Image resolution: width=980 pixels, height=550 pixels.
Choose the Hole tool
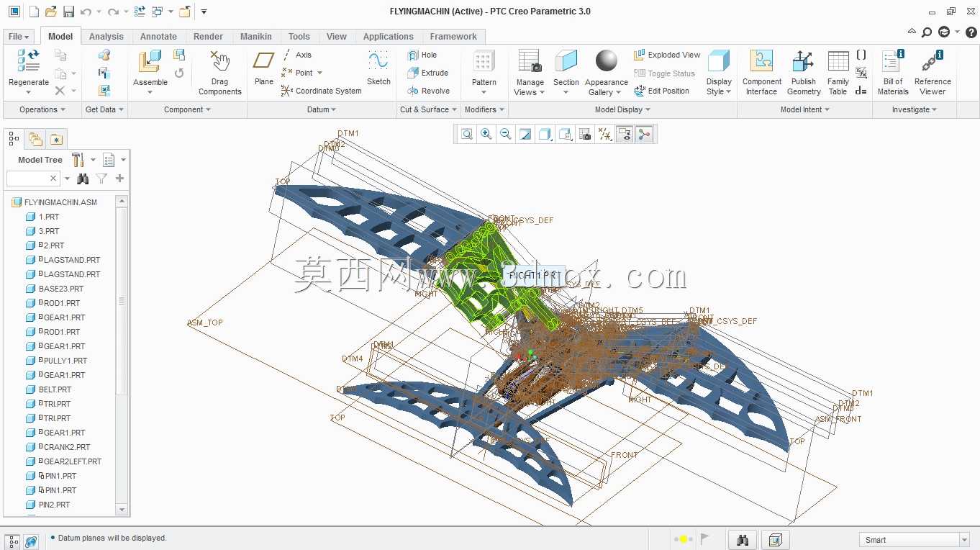[422, 55]
